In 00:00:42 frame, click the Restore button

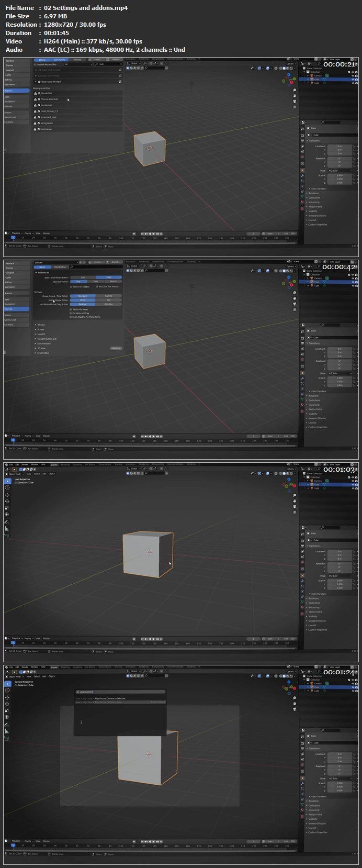click(x=116, y=348)
